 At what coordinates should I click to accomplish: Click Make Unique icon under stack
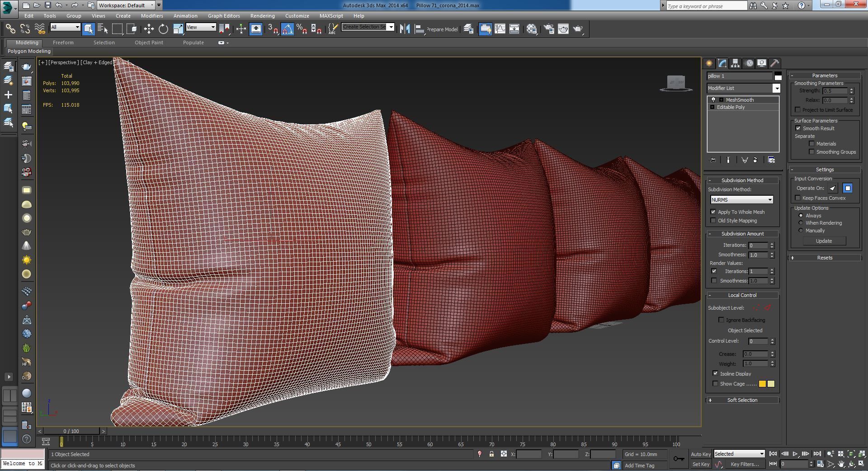coord(745,160)
